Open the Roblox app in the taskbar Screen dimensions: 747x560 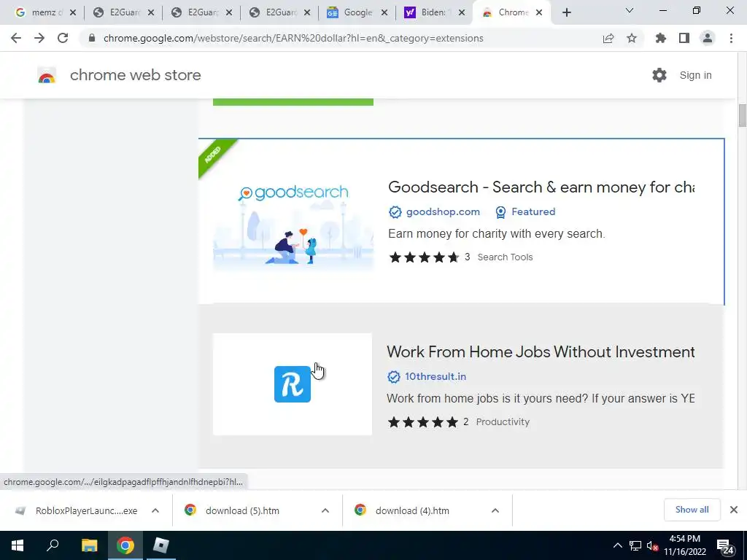tap(161, 545)
